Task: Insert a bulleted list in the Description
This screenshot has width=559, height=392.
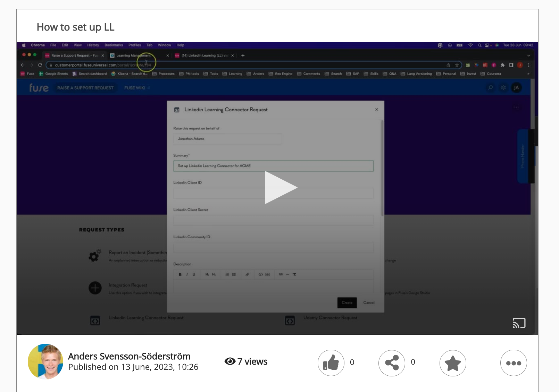Action: 226,274
